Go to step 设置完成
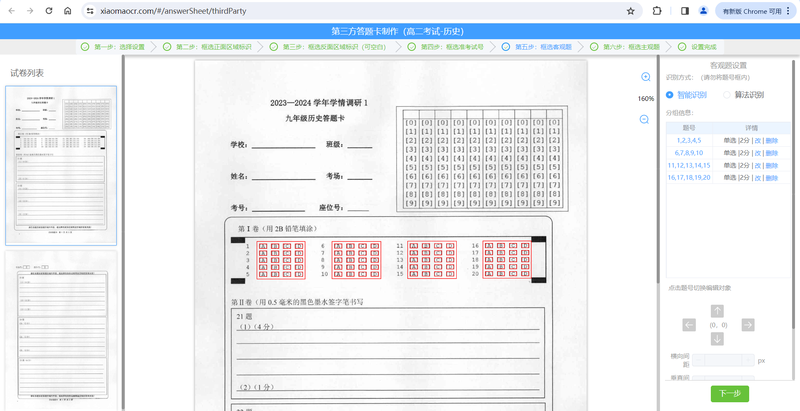The image size is (800, 411). (x=697, y=47)
